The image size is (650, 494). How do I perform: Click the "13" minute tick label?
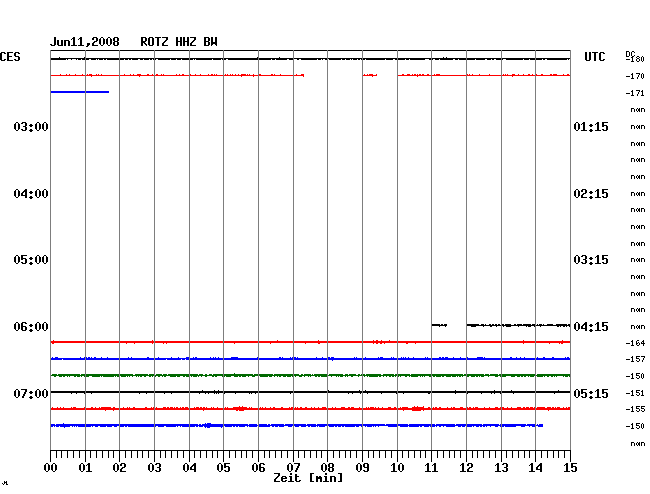[x=501, y=467]
